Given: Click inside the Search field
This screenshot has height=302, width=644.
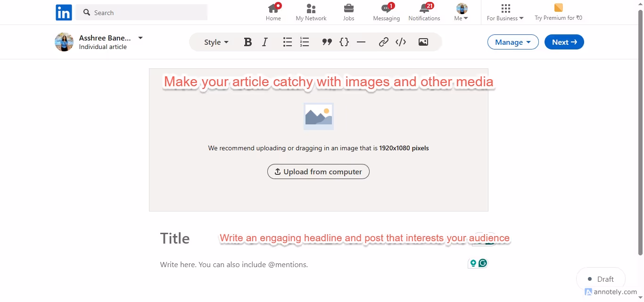Looking at the screenshot, I should (x=141, y=12).
